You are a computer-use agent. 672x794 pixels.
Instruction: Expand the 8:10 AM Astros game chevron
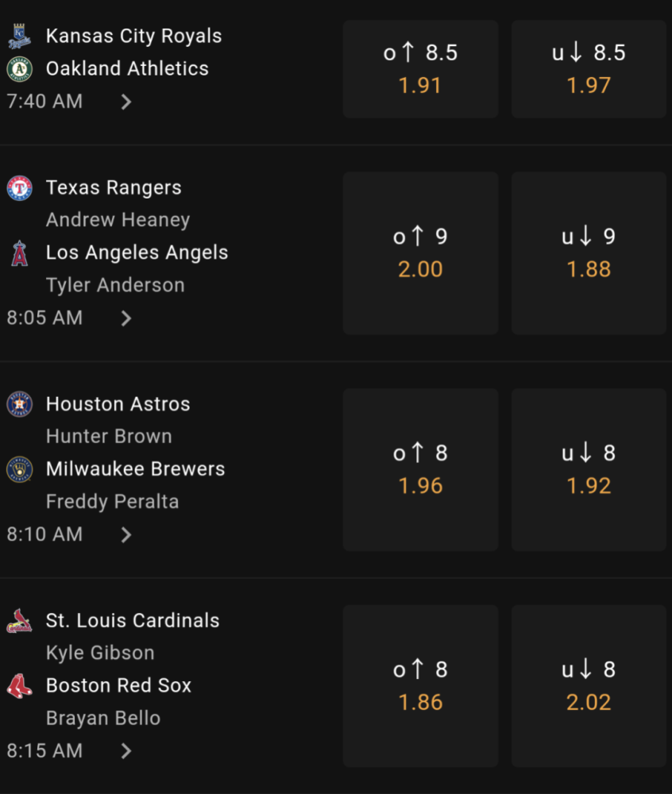(x=126, y=534)
